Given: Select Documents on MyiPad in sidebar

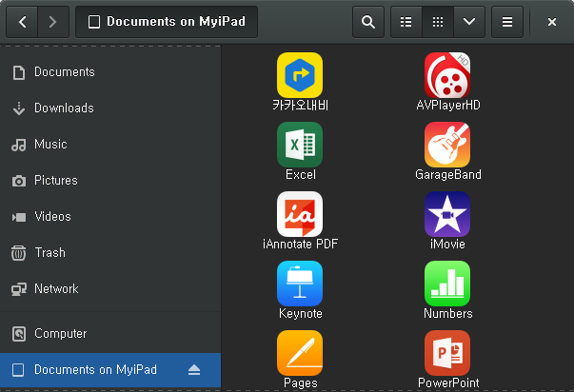Looking at the screenshot, I should click(110, 370).
